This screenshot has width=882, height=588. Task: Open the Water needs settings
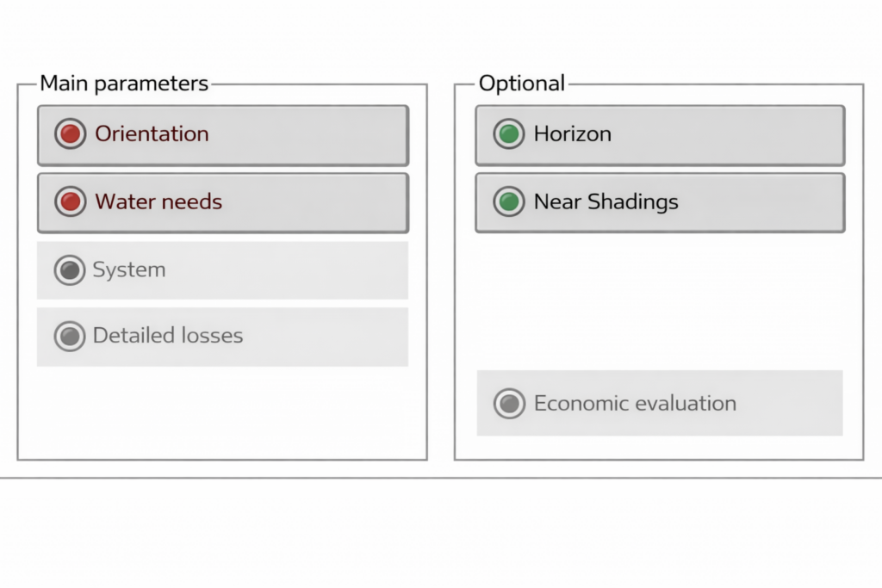222,203
